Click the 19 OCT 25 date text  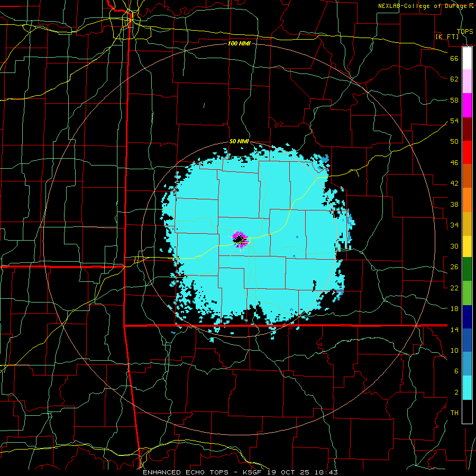coord(288,472)
